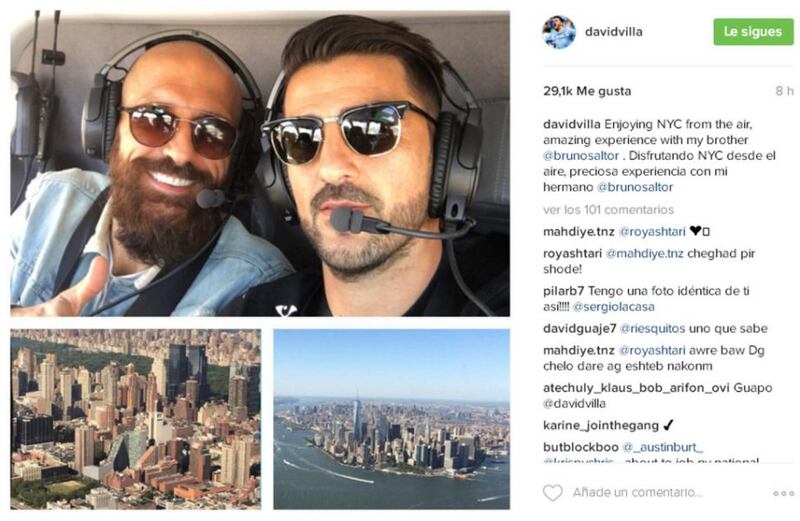Open karine_jointhegang's profile
The image size is (800, 521).
click(601, 425)
